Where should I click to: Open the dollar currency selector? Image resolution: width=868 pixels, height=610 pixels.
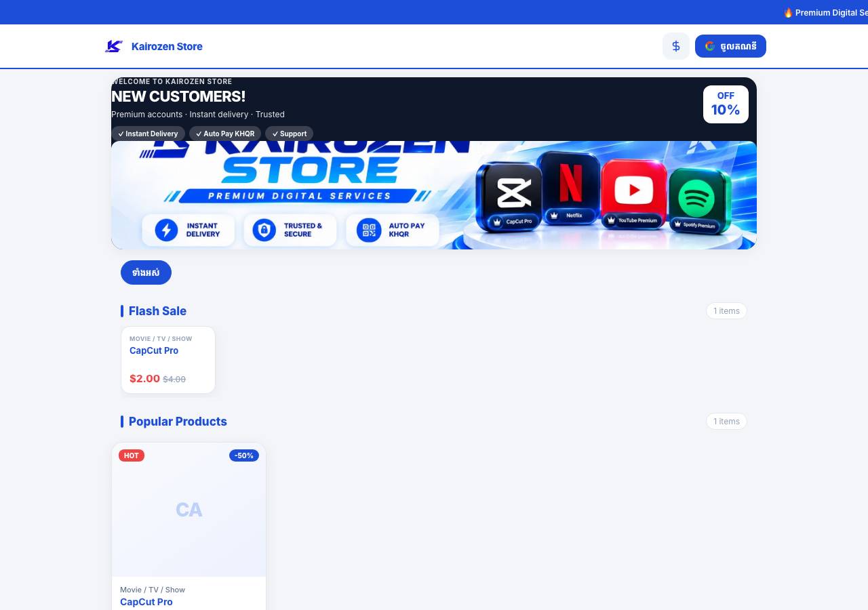point(676,46)
